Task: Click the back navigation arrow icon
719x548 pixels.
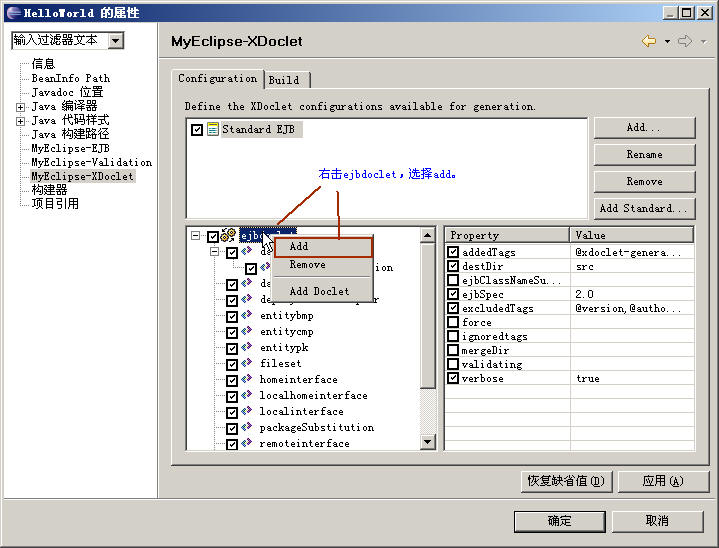Action: [648, 41]
